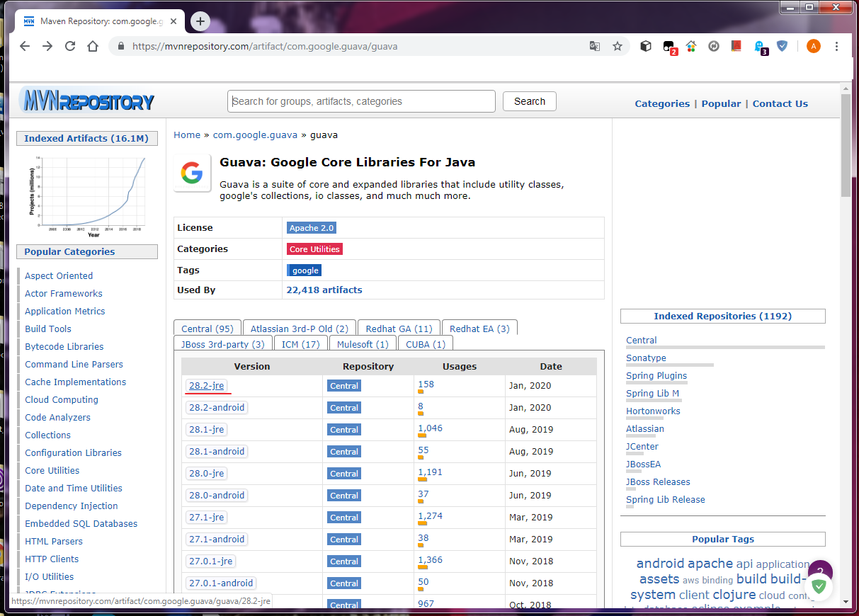Switch to the Central (95) tab
This screenshot has height=616, width=859.
click(207, 329)
